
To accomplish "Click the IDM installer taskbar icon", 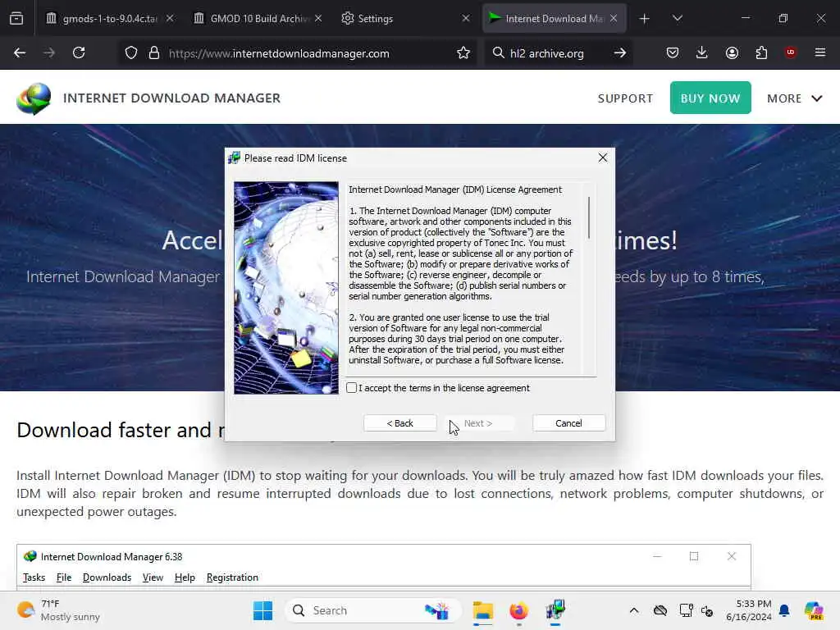I will click(x=555, y=610).
